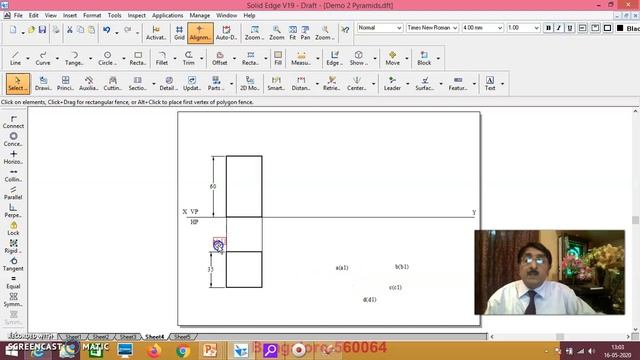Click the Retrieve Dimensions tool
Viewport: 640px width, 360px height.
tap(331, 83)
